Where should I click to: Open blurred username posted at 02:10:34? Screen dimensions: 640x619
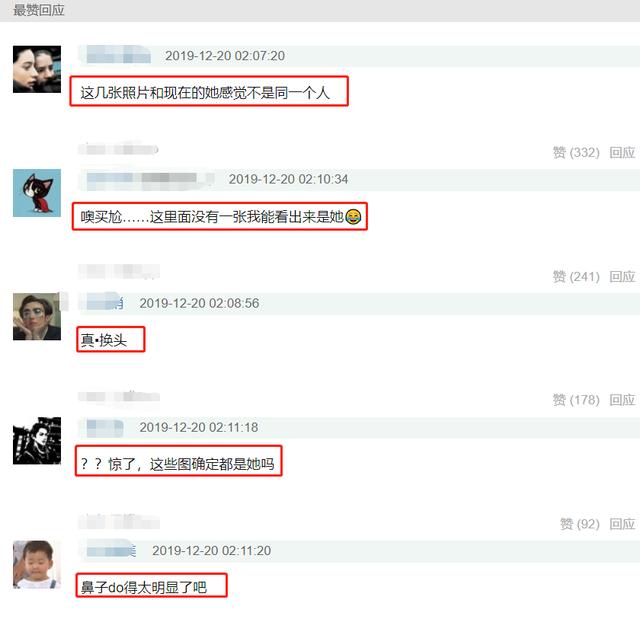[x=150, y=179]
